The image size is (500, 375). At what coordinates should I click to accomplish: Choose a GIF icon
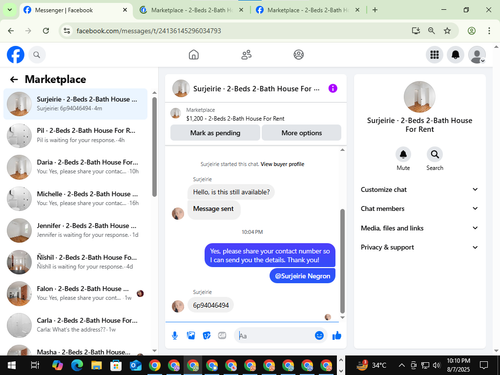click(x=222, y=336)
